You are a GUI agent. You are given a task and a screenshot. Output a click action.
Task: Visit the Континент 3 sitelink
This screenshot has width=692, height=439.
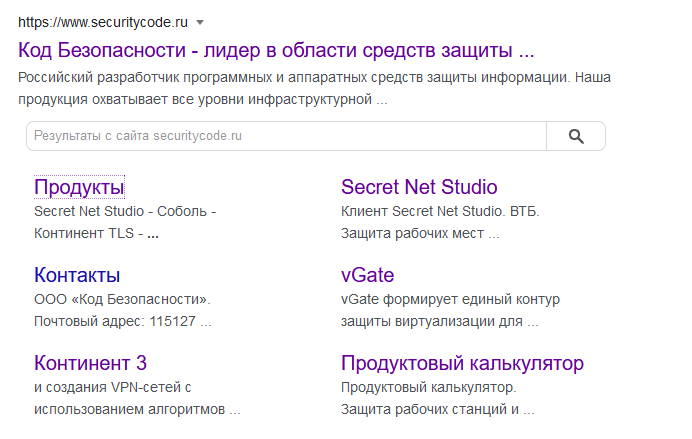pyautogui.click(x=90, y=362)
